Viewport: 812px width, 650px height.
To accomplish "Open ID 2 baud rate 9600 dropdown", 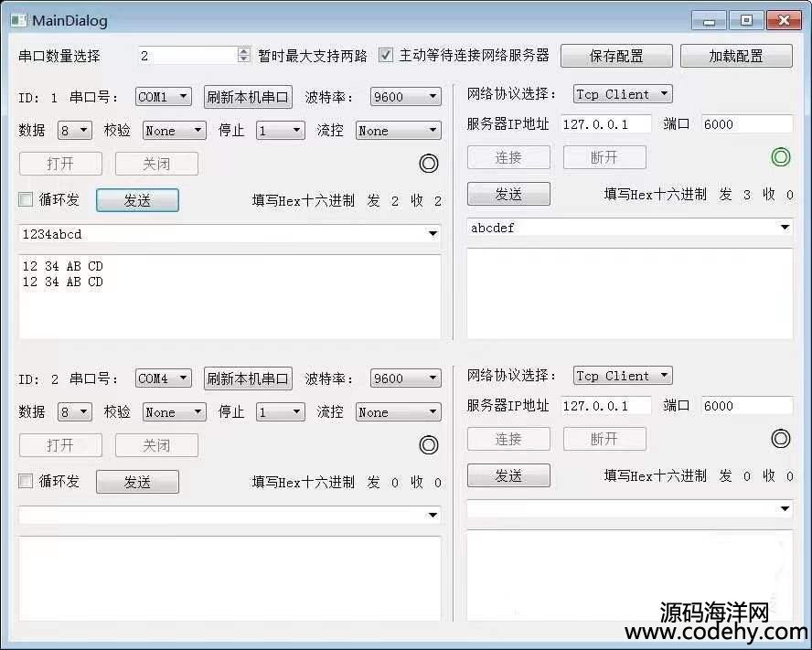I will click(405, 378).
